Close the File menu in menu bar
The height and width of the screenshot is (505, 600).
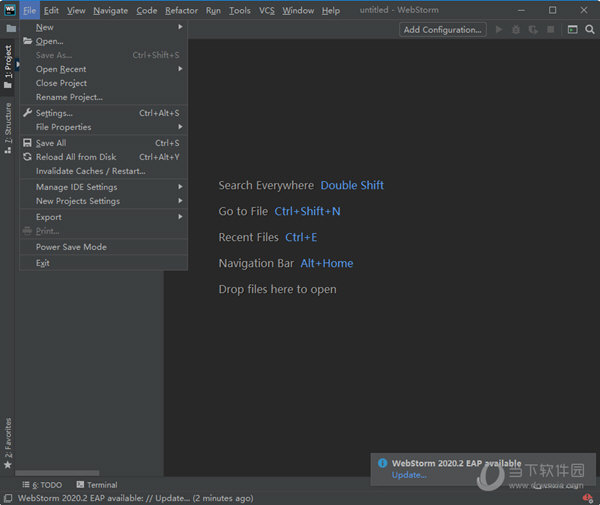29,10
